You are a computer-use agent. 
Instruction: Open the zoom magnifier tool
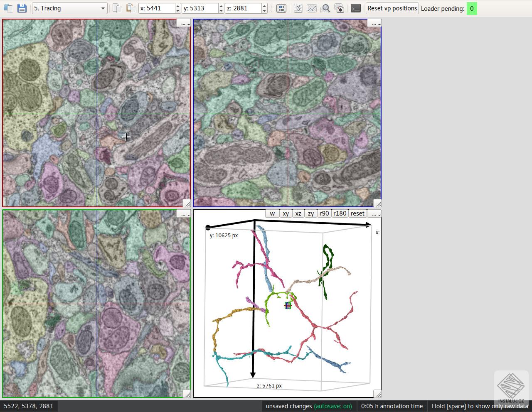[x=326, y=8]
